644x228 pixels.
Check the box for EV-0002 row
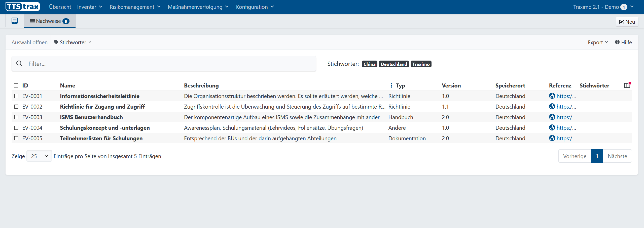[17, 107]
